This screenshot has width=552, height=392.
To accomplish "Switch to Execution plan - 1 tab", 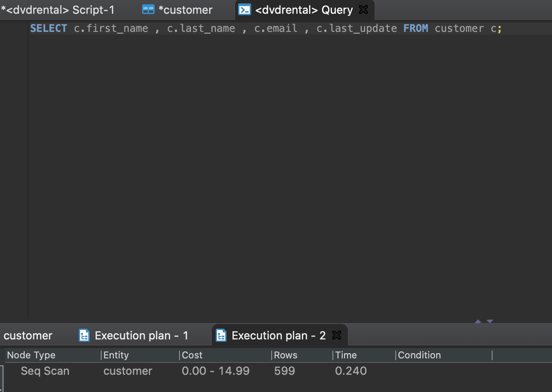I will 142,336.
